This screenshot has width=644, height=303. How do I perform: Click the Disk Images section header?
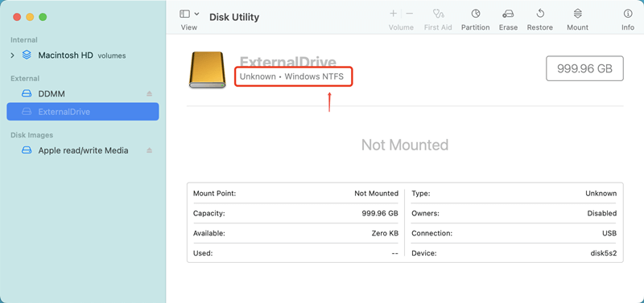(31, 135)
